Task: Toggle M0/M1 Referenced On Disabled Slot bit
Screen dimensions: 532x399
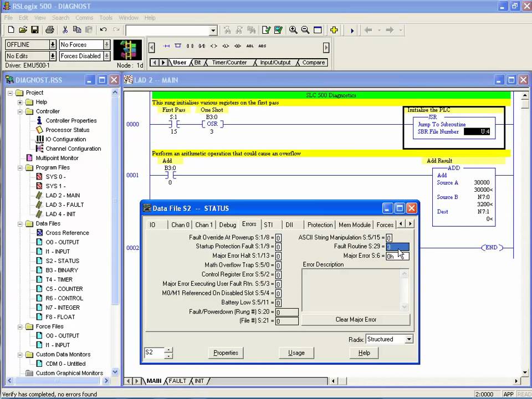Action: pyautogui.click(x=278, y=293)
